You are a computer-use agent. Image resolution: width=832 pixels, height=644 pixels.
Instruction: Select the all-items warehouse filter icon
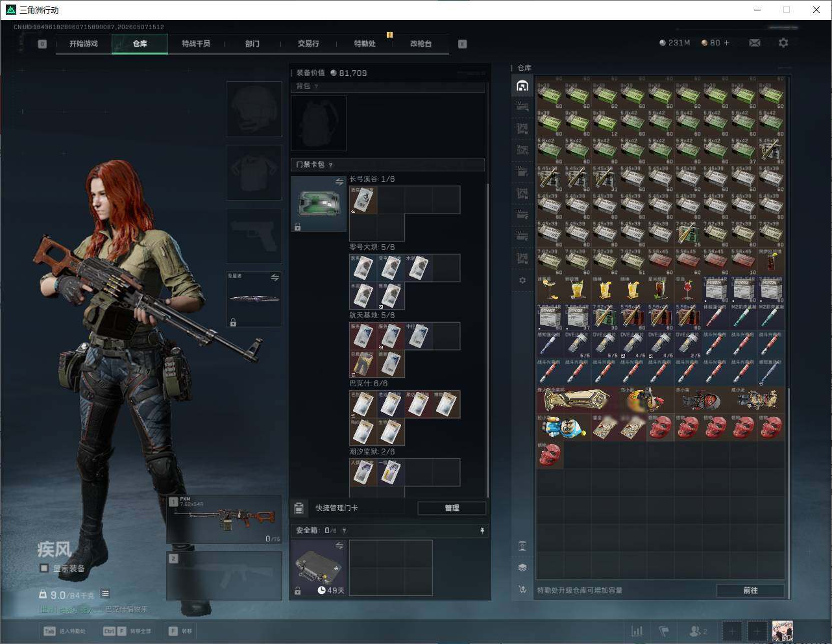[522, 86]
